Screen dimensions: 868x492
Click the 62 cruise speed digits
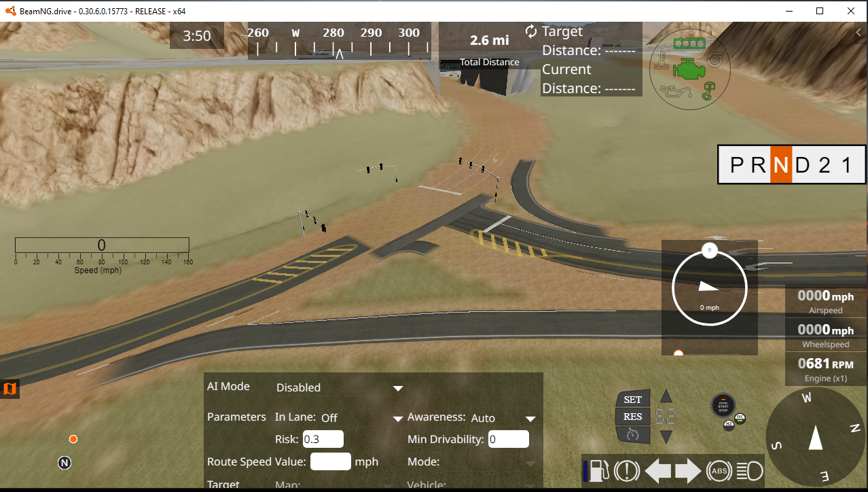tap(666, 417)
